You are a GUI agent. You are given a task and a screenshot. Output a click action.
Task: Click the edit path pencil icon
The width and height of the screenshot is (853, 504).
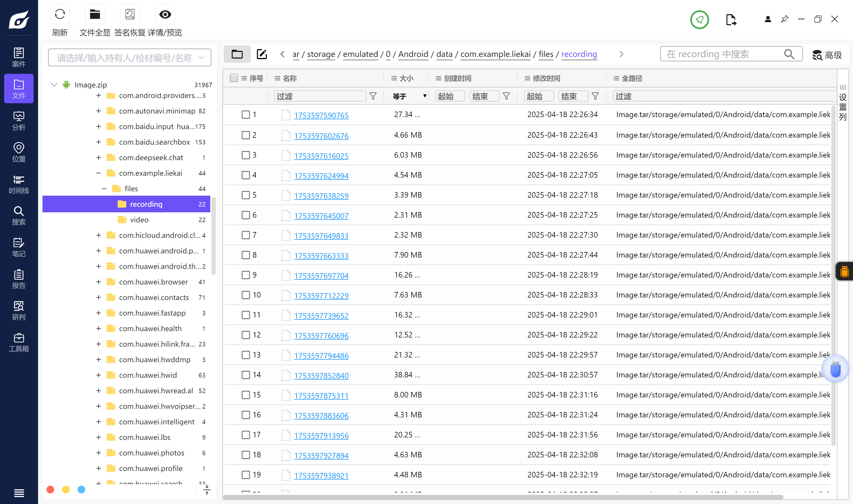262,54
